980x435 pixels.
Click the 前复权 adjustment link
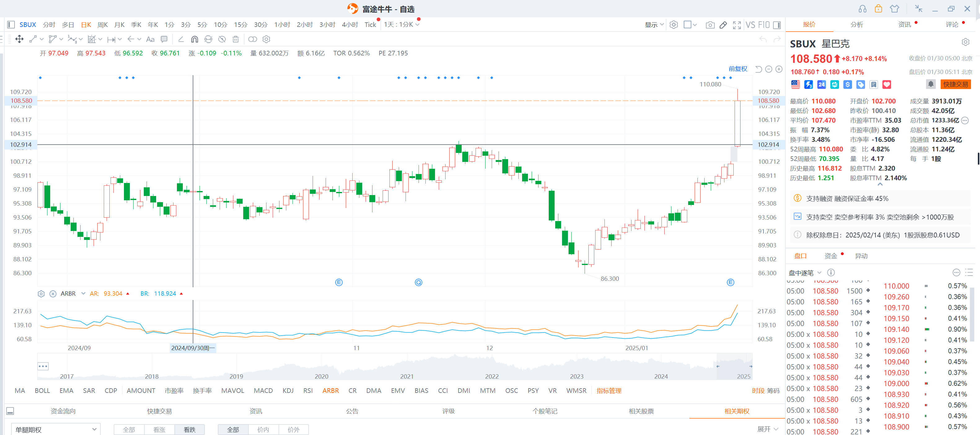click(x=738, y=69)
